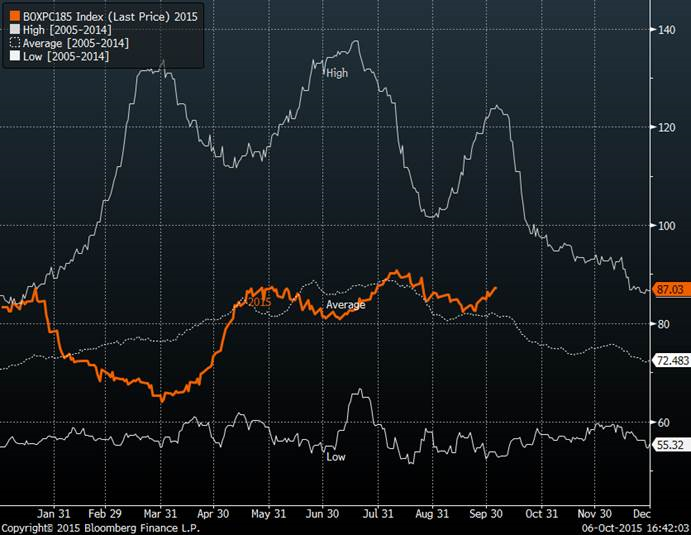Image resolution: width=691 pixels, height=535 pixels.
Task: Click the 140 value on price axis
Action: click(664, 31)
